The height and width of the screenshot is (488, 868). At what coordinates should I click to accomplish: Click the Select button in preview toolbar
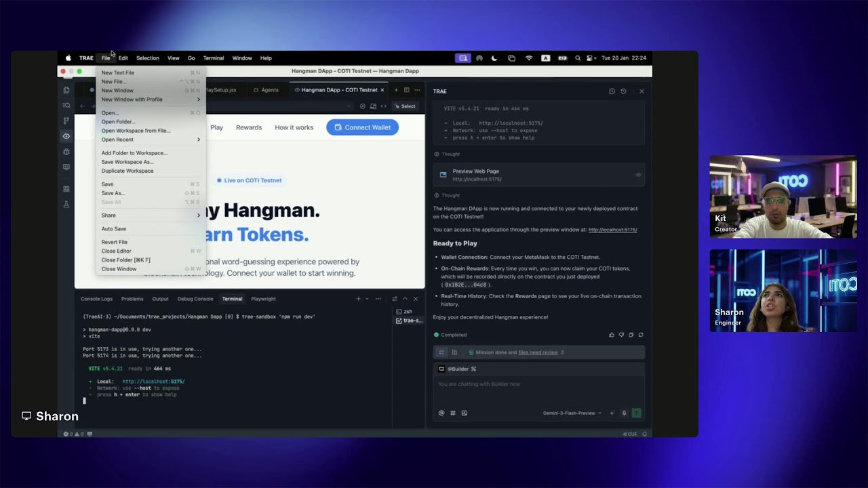click(x=405, y=106)
